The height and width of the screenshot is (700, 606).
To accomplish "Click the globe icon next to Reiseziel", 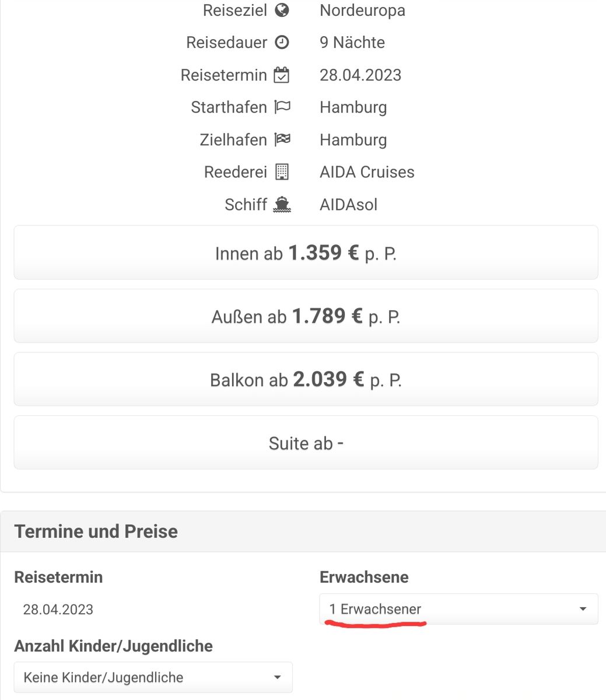I will click(282, 10).
